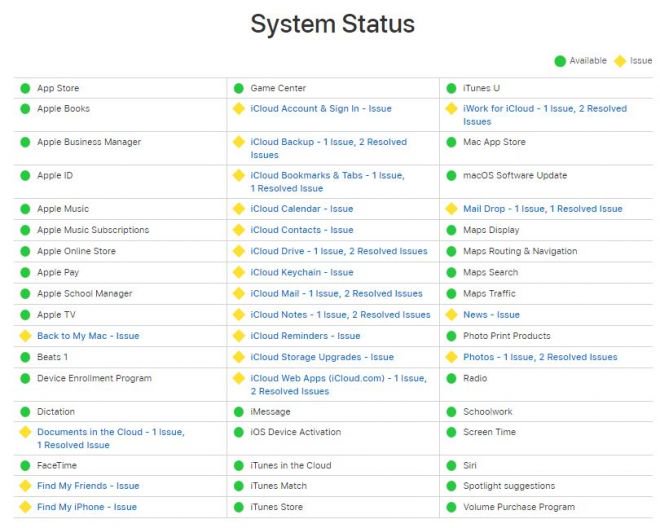Click yellow diamond beside iCloud Calendar
This screenshot has height=528, width=660.
coord(239,209)
